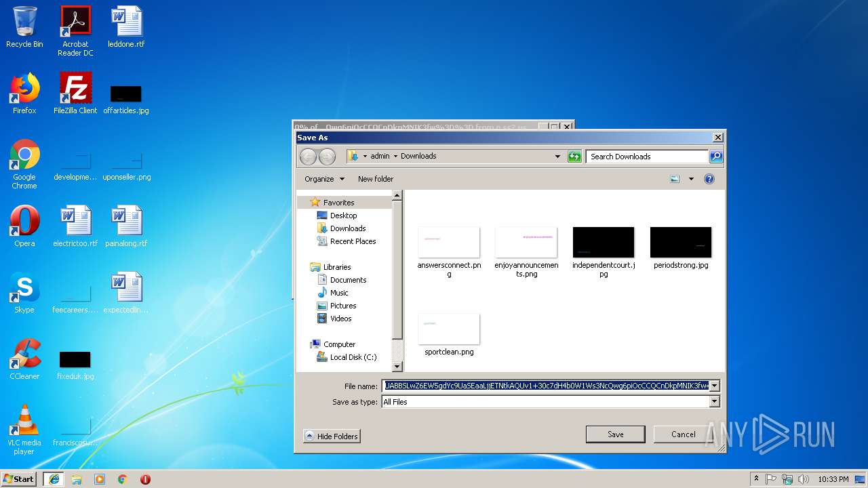Launch Skype from the desktop

tap(24, 293)
